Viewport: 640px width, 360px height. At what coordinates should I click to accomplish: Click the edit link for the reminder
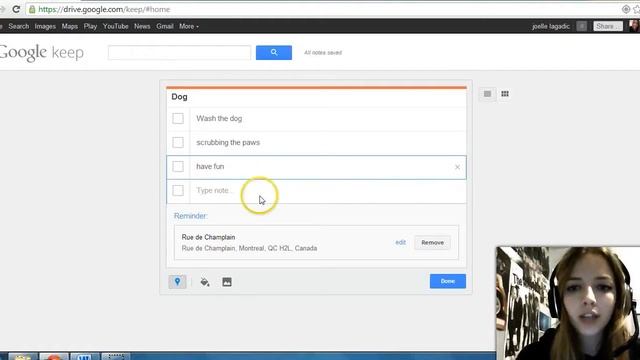point(400,242)
